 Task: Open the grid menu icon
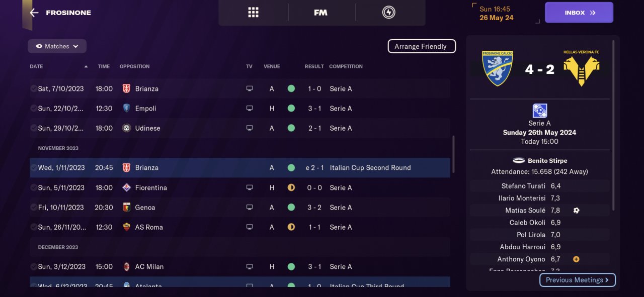[x=253, y=13]
